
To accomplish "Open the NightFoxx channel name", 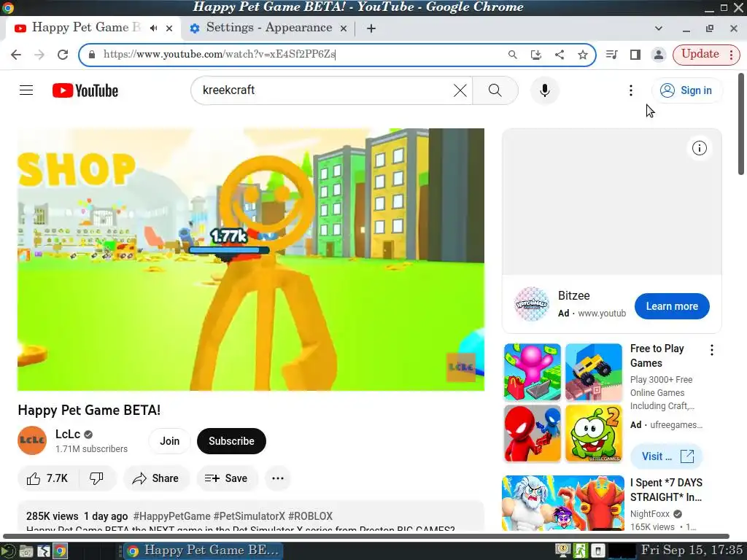I will pyautogui.click(x=650, y=514).
